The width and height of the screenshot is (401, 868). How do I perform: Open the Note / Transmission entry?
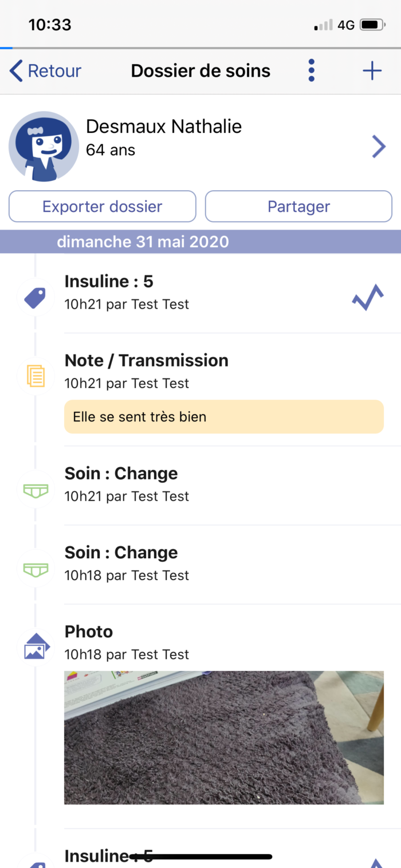(224, 389)
